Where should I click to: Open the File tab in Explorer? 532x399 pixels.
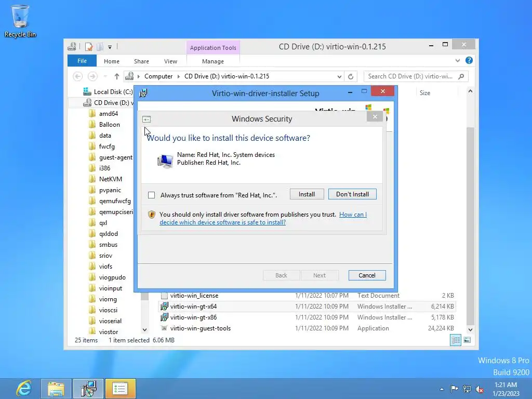coord(82,61)
